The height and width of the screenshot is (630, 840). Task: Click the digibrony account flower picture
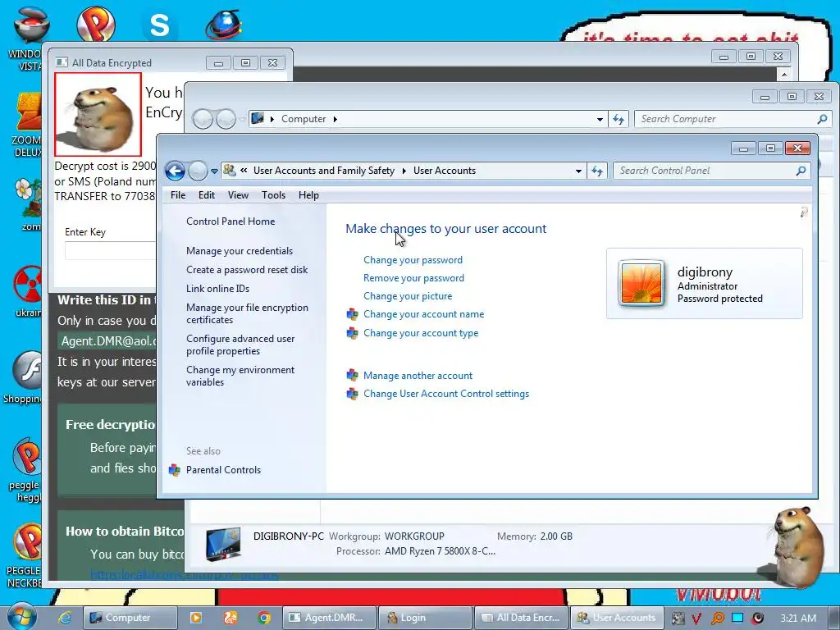[x=641, y=283]
